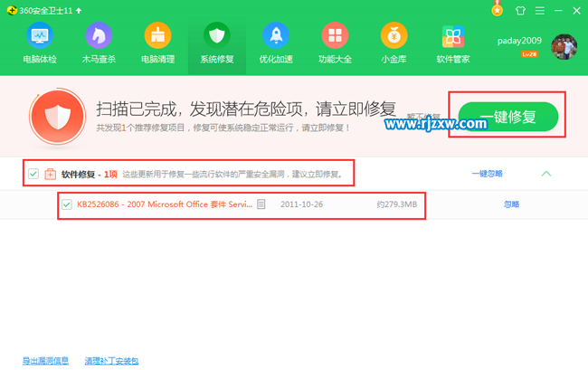Screen dimensions: 588x370
Task: Click 忽略 for KB2526086 patch
Action: point(511,204)
